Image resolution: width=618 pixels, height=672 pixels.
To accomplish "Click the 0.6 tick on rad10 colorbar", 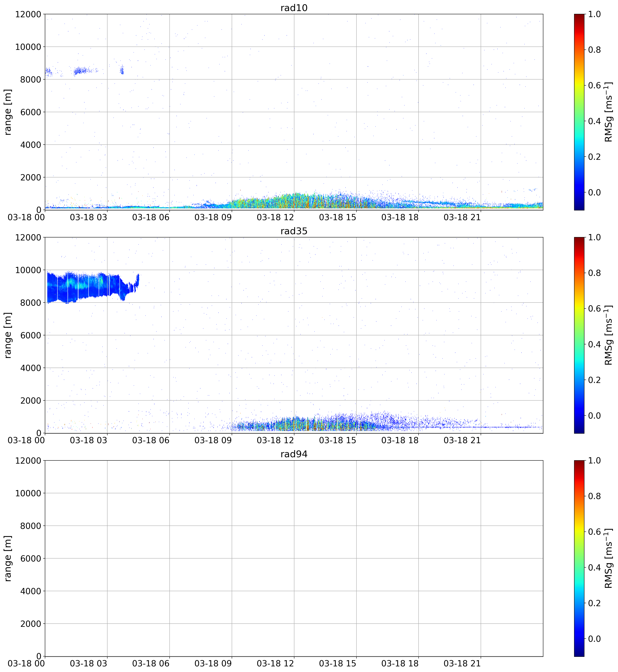I will pos(594,86).
